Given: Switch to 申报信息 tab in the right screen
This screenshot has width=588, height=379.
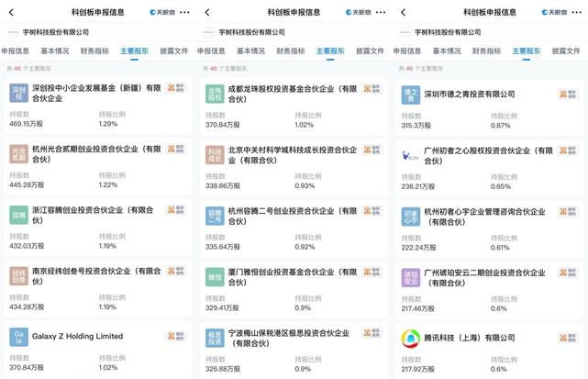Looking at the screenshot, I should coord(407,51).
